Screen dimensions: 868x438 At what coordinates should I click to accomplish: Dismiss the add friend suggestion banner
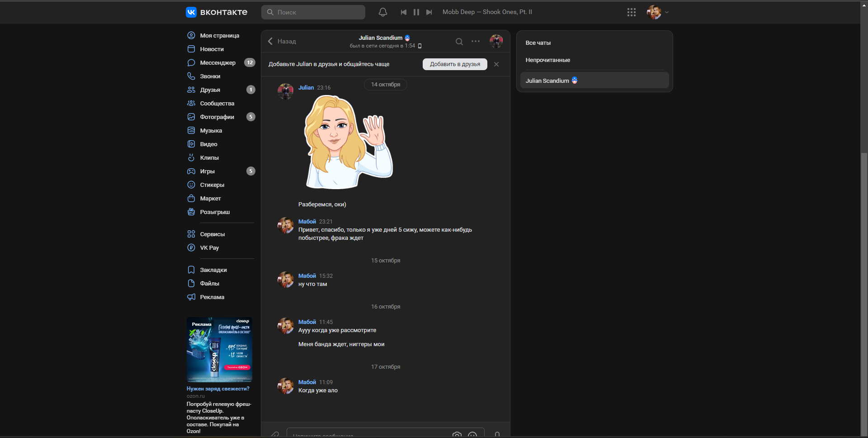(496, 64)
